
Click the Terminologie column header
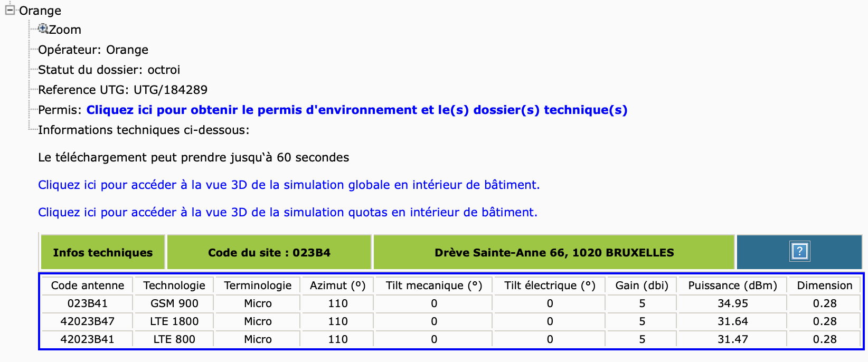coord(258,285)
